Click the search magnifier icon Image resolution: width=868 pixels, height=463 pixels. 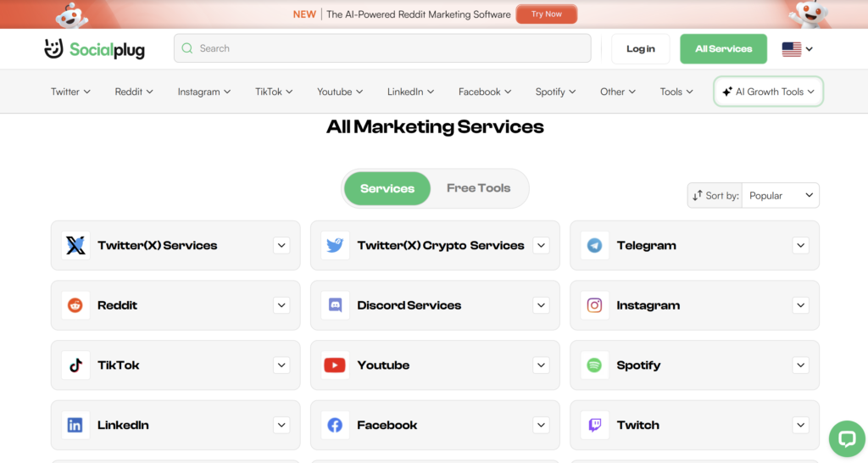coord(187,48)
